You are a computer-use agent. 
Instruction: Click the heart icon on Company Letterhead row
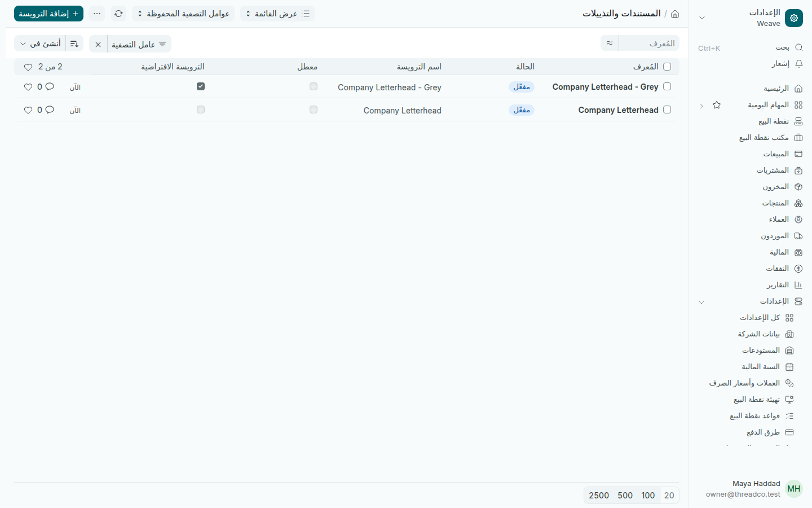[28, 110]
